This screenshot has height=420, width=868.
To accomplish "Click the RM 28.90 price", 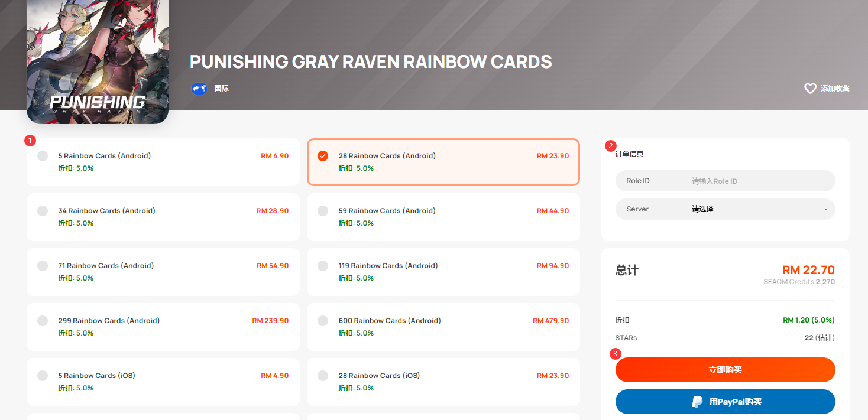I will (273, 211).
